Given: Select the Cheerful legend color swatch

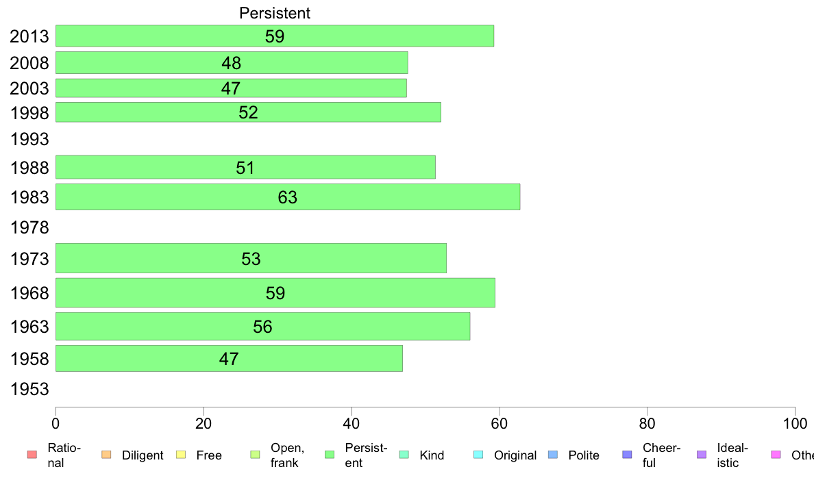Looking at the screenshot, I should (x=627, y=455).
